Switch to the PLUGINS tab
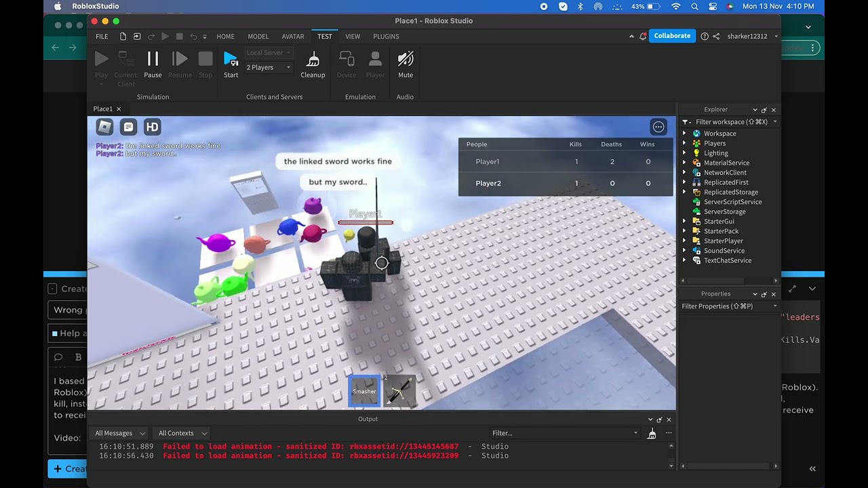868x488 pixels. [386, 37]
